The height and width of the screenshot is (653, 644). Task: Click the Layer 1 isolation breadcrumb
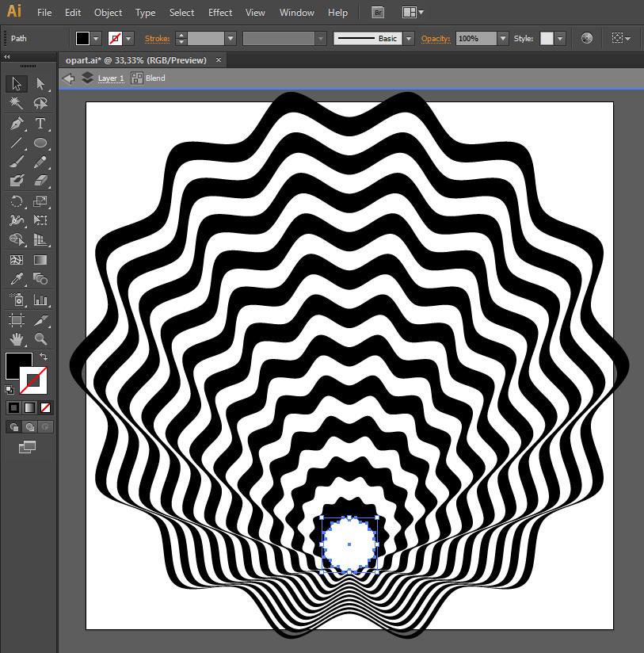point(111,78)
